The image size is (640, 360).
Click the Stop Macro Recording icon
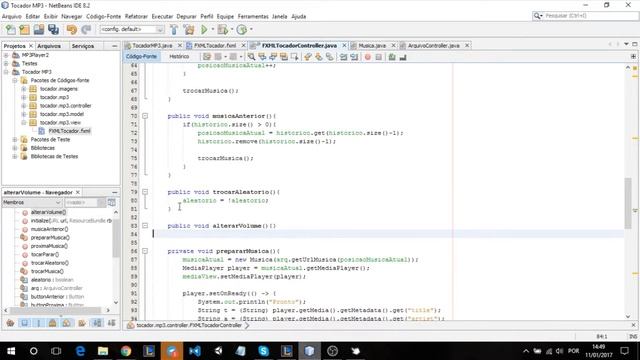378,57
